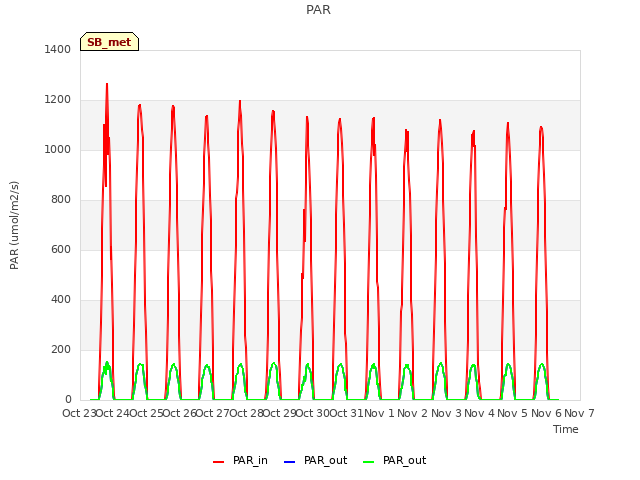Screen dimensions: 640x480
Task: Click the Nov 6 x-axis label
Action: 546,413
